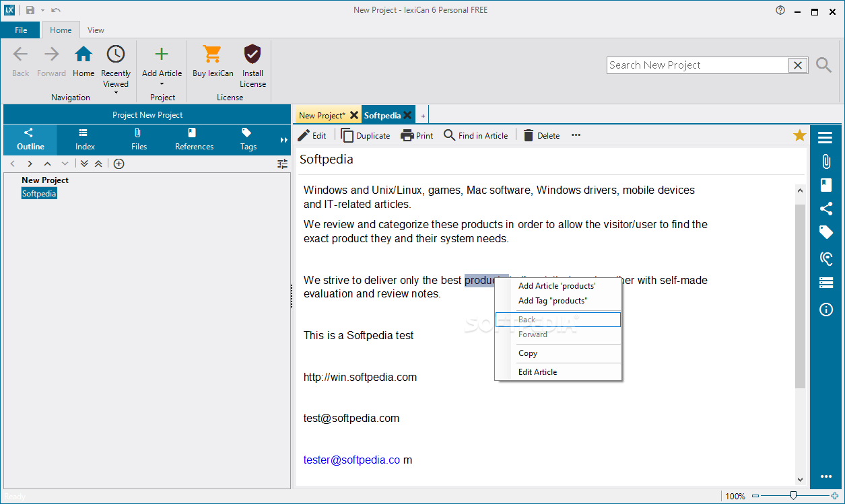Open list rows icon in right sidebar
Image resolution: width=845 pixels, height=504 pixels.
(x=826, y=283)
